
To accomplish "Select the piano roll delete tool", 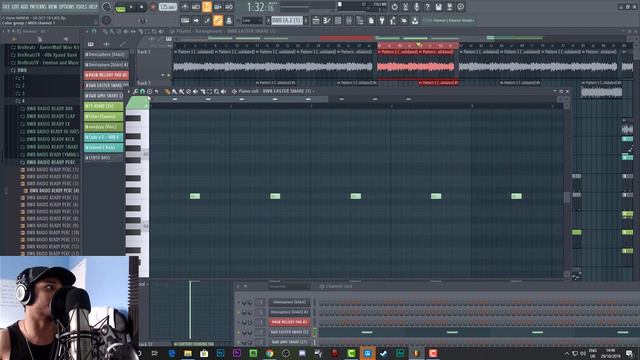I will (188, 91).
